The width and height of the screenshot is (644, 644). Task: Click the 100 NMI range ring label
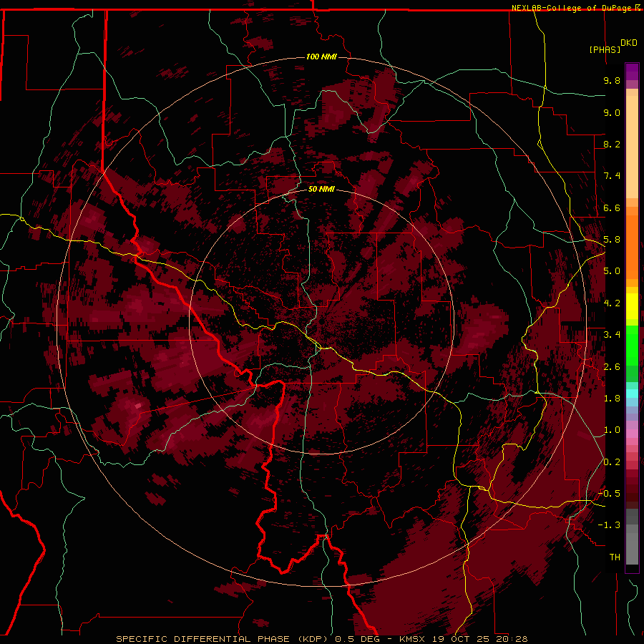click(x=321, y=57)
